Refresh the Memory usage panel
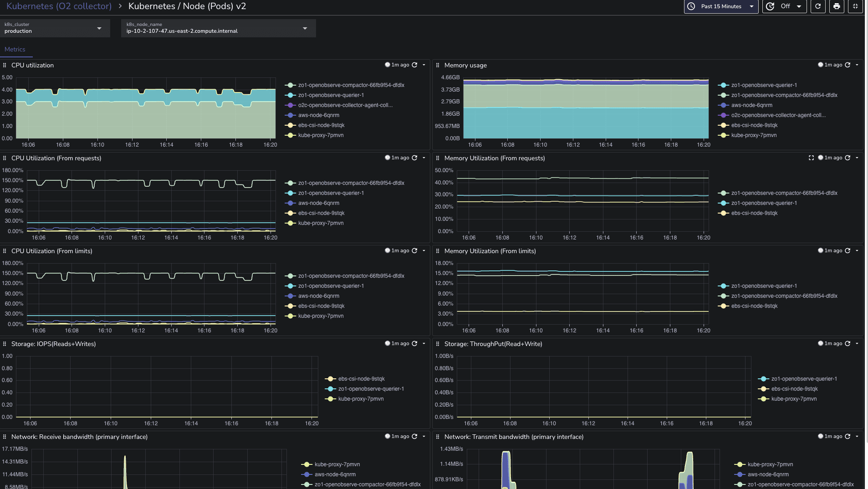The height and width of the screenshot is (489, 868). [848, 65]
